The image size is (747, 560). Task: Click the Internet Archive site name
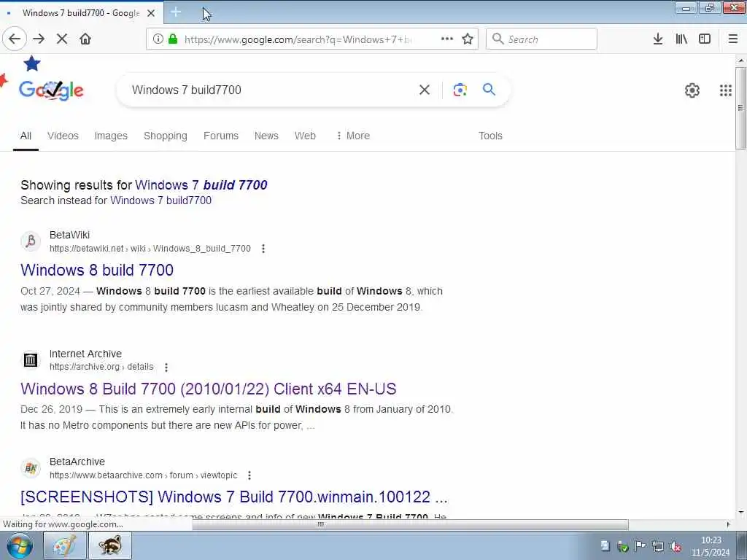pos(85,354)
